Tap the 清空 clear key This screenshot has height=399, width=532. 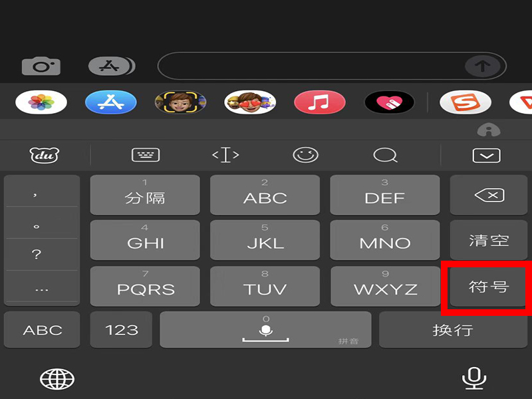(x=489, y=240)
